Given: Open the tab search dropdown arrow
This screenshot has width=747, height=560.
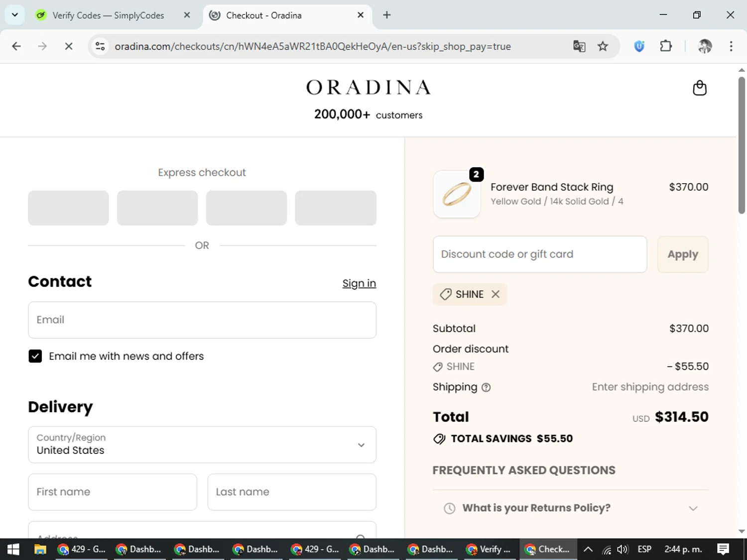Looking at the screenshot, I should pyautogui.click(x=15, y=15).
